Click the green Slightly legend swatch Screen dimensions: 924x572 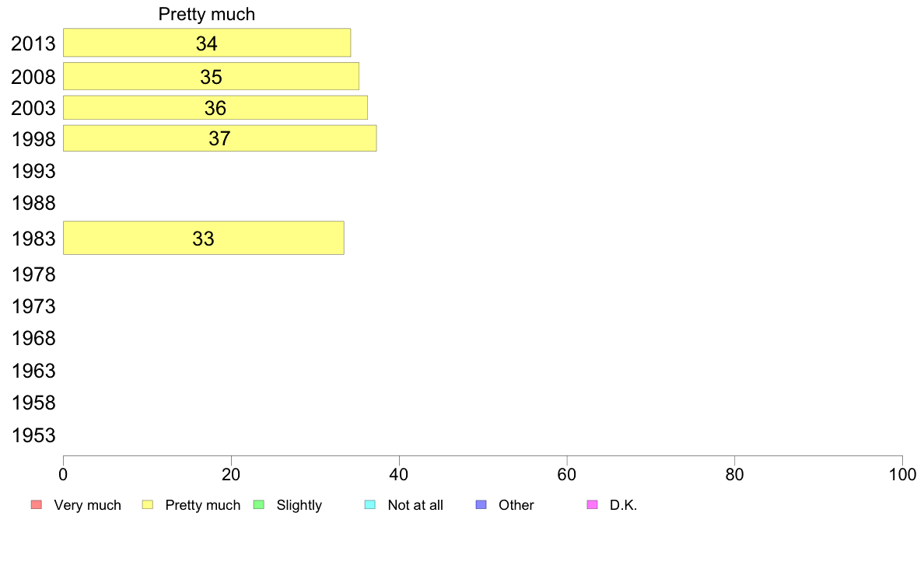259,505
